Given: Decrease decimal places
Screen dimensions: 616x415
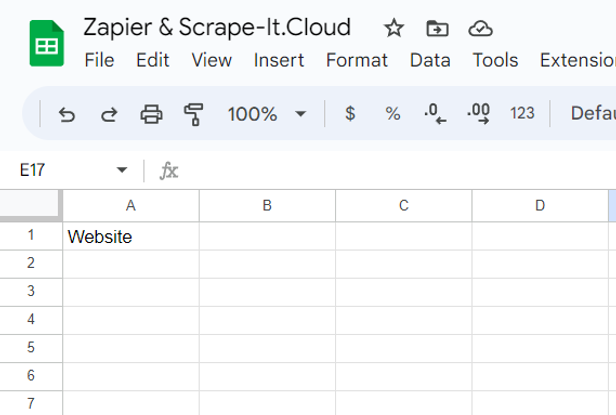Looking at the screenshot, I should [x=435, y=114].
